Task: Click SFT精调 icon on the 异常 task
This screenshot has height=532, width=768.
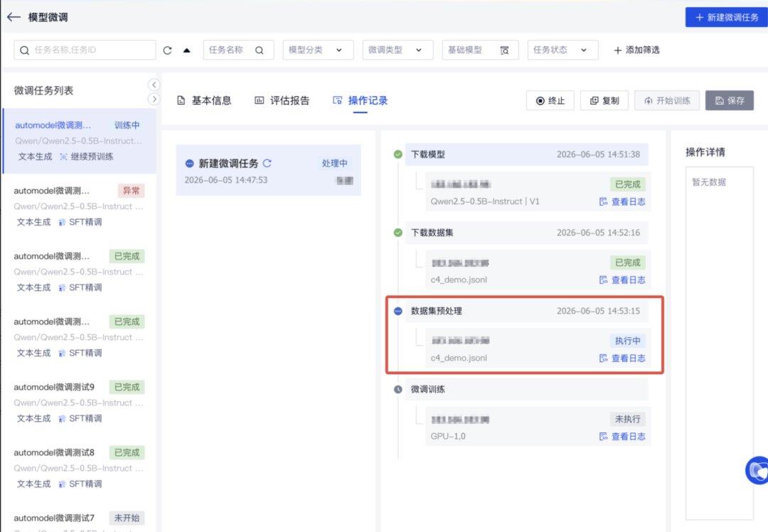Action: click(x=62, y=223)
